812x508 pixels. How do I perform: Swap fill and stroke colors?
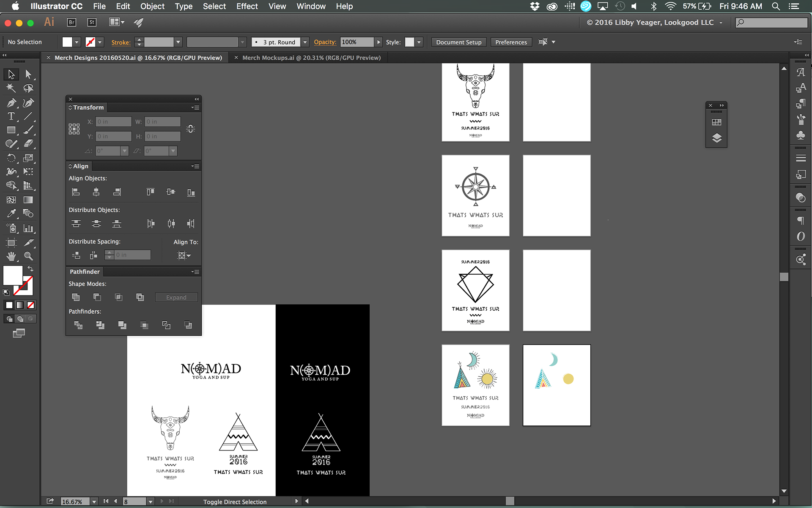(x=30, y=268)
